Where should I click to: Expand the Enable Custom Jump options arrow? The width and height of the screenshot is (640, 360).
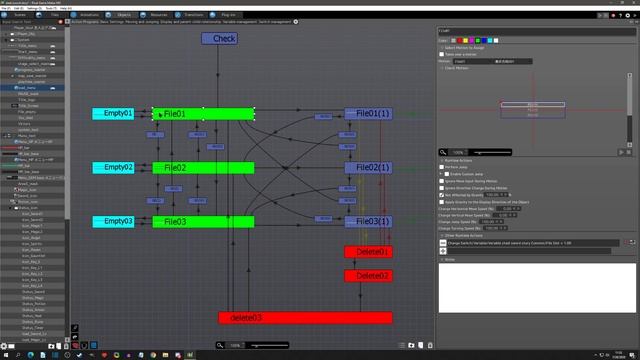(x=441, y=174)
